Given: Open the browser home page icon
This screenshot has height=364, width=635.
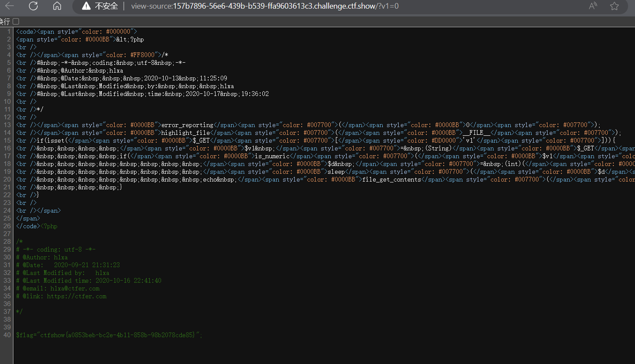Looking at the screenshot, I should pyautogui.click(x=57, y=6).
